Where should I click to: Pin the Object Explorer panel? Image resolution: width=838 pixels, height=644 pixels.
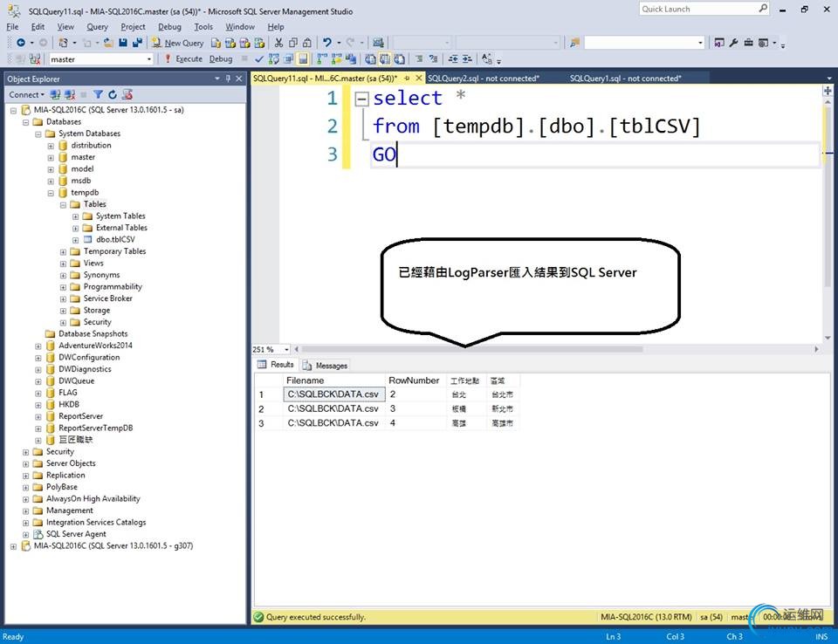click(x=229, y=79)
